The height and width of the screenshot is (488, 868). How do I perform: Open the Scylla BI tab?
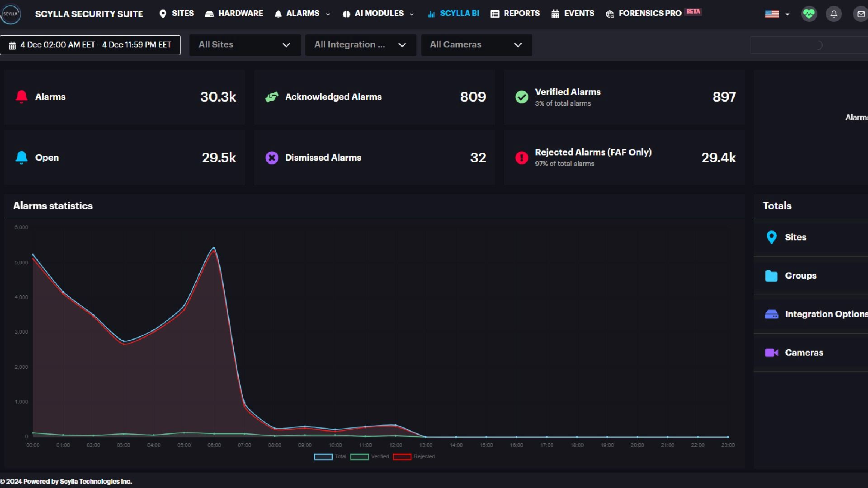[x=453, y=14]
